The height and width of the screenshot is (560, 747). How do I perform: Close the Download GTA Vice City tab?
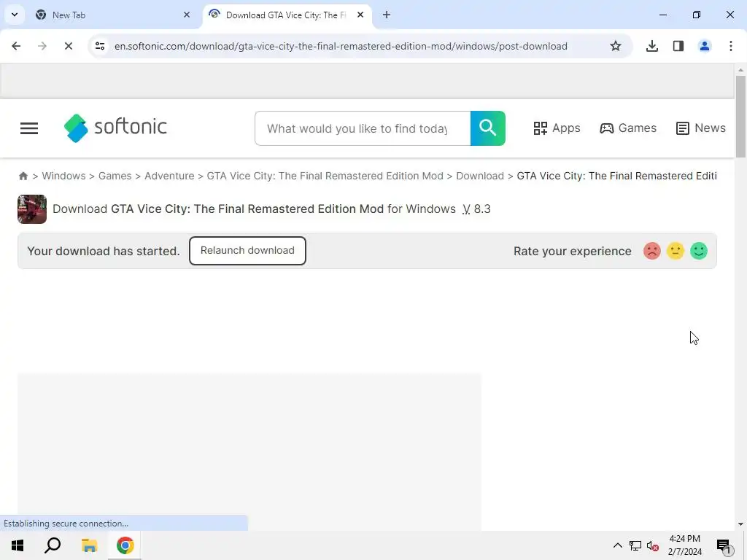click(x=360, y=15)
